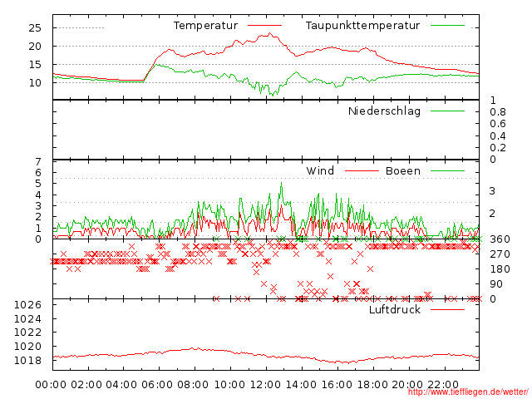Click the 0.2 precipitation axis value
Image resolution: width=532 pixels, height=399 pixels.
pyautogui.click(x=498, y=148)
